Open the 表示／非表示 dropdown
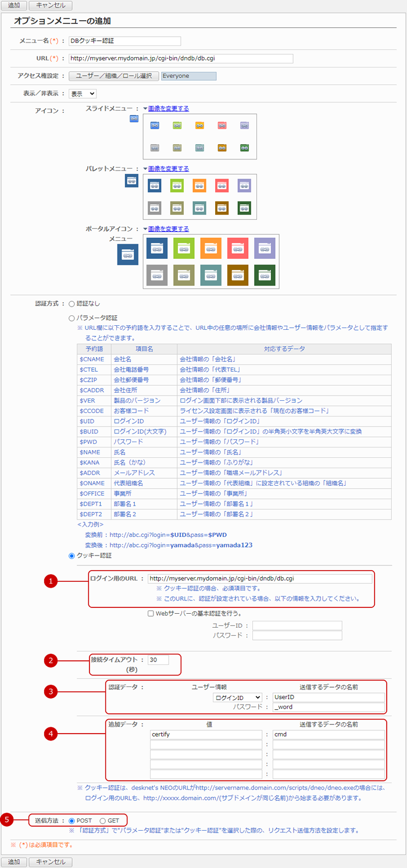Image resolution: width=407 pixels, height=868 pixels. [x=83, y=93]
